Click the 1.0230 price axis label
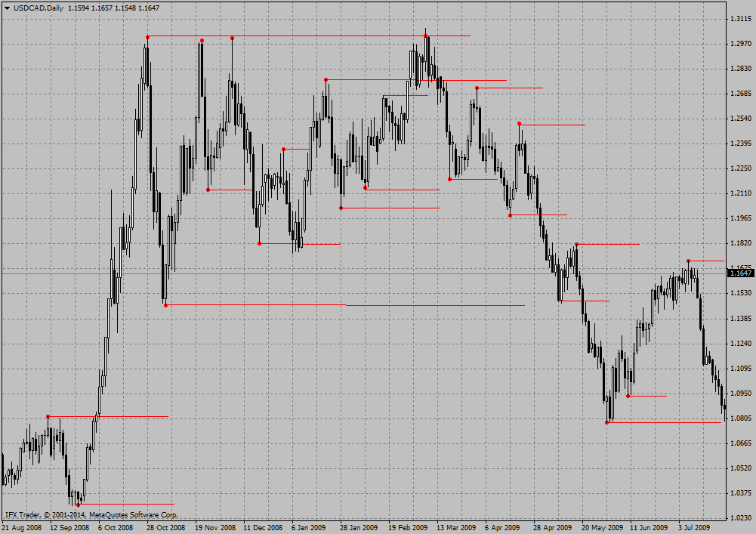 (x=739, y=518)
